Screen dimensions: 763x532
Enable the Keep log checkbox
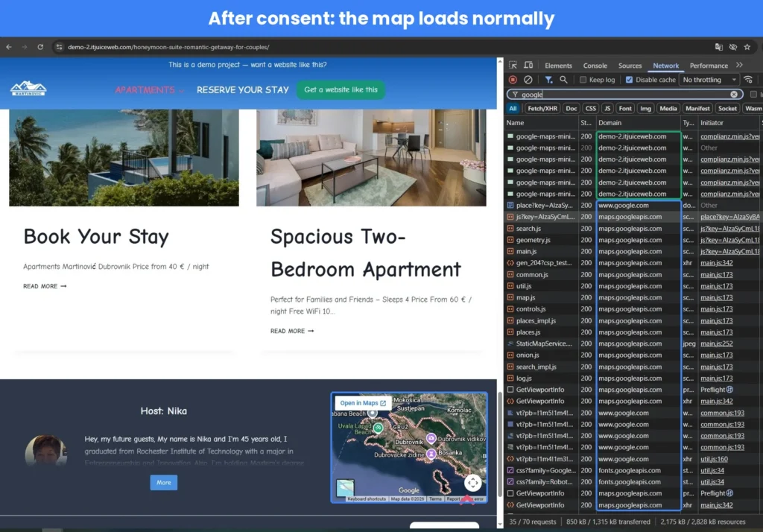583,80
